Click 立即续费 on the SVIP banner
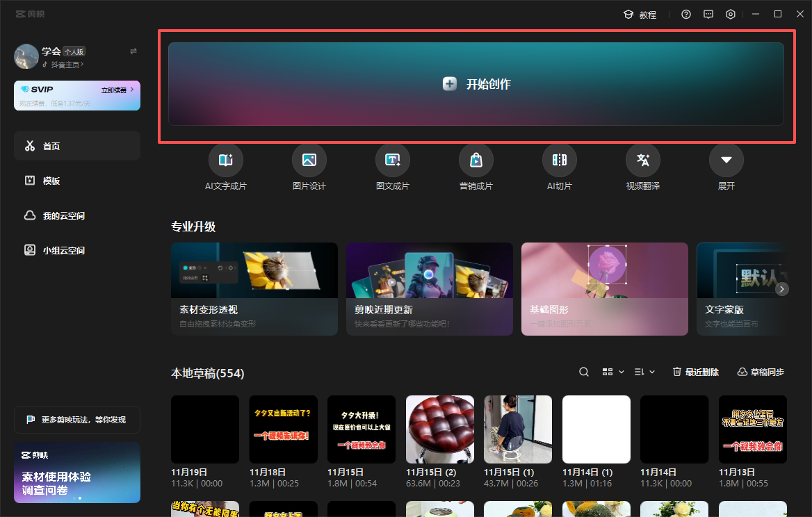This screenshot has height=517, width=812. click(x=117, y=90)
